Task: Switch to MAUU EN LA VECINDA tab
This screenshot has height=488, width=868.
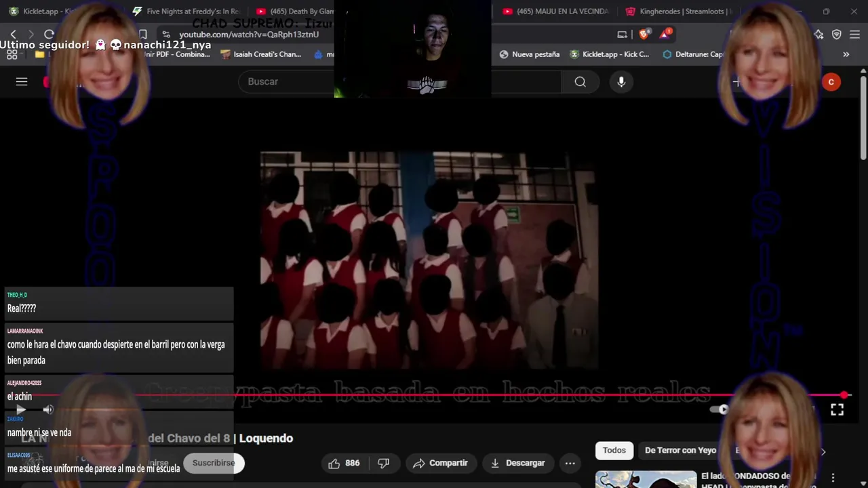Action: coord(555,12)
